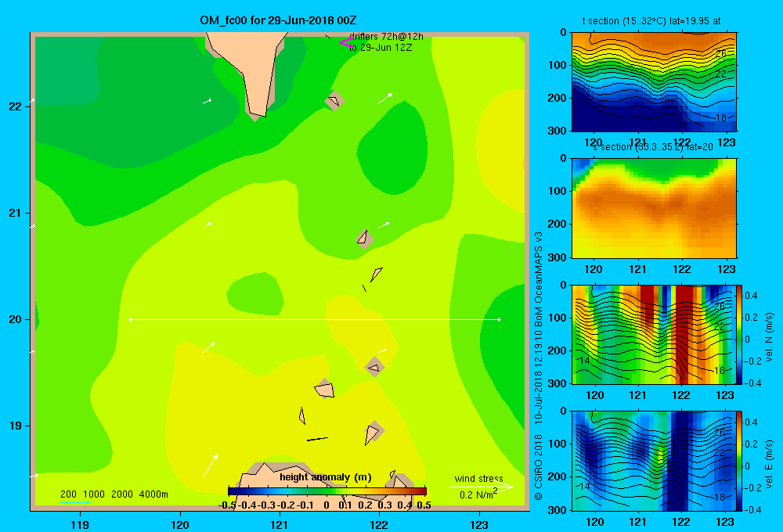Click latitude label 21 on main map

pos(15,213)
